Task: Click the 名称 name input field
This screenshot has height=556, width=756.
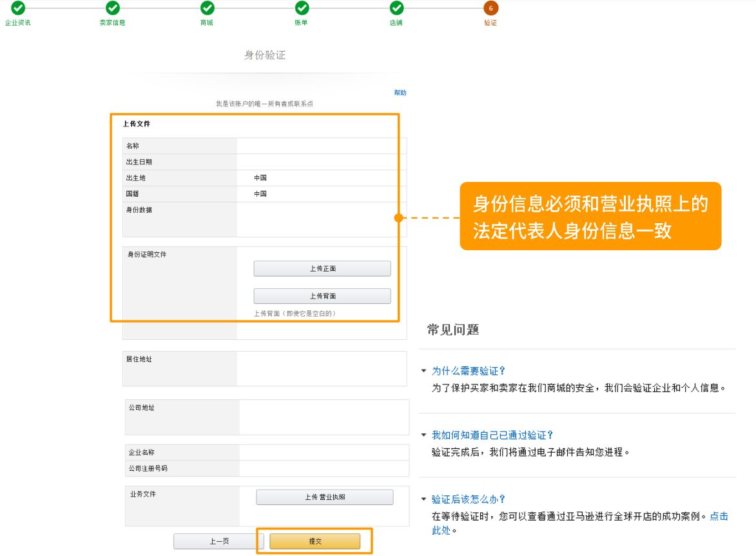Action: [320, 145]
